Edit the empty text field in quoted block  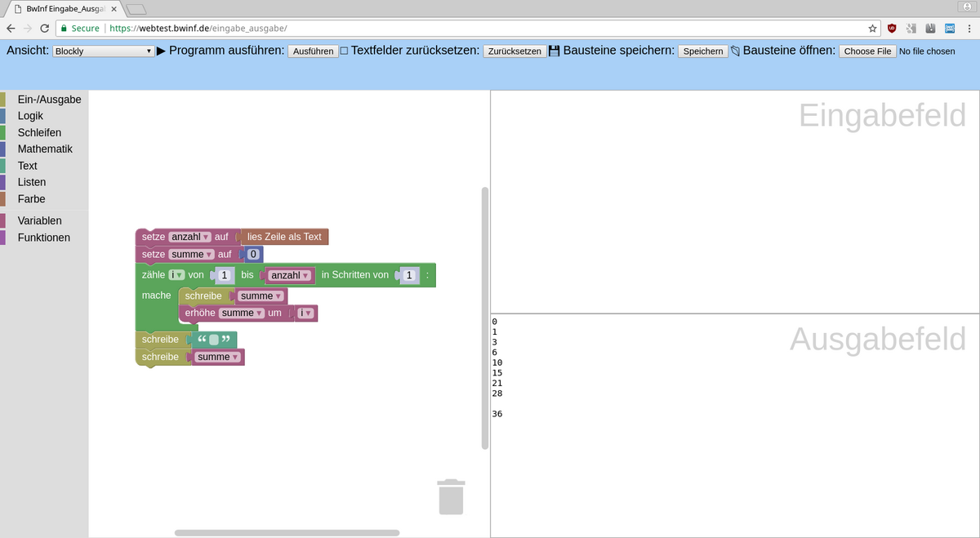pos(214,340)
